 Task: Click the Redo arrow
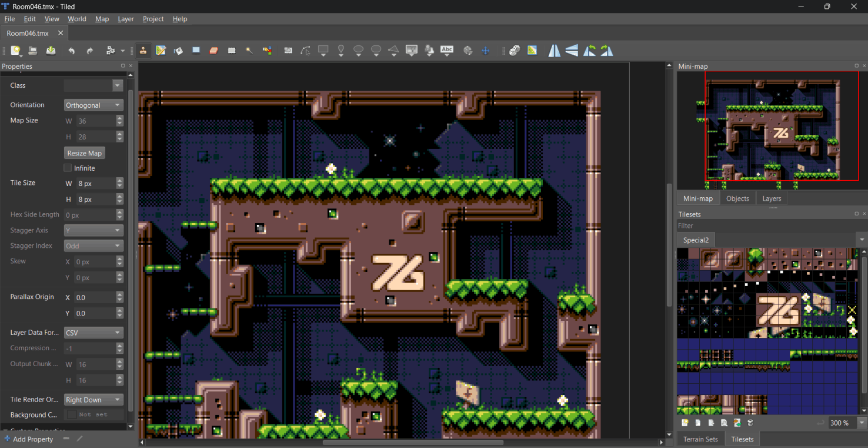coord(89,51)
